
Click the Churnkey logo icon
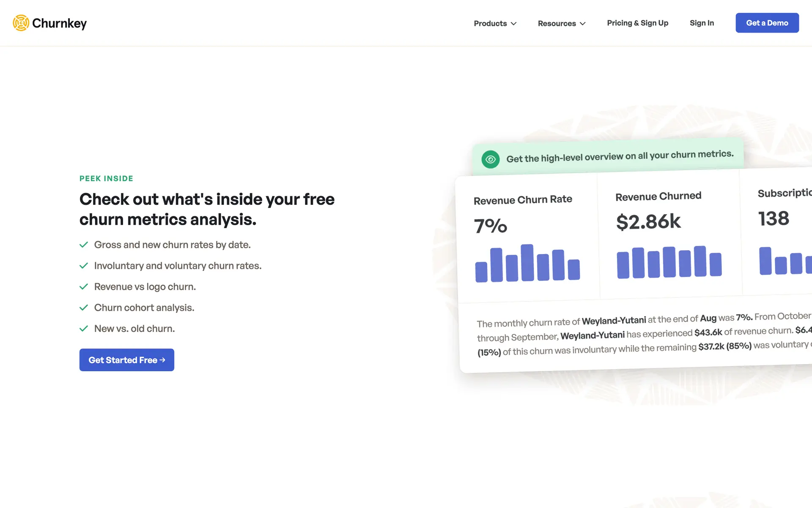21,23
